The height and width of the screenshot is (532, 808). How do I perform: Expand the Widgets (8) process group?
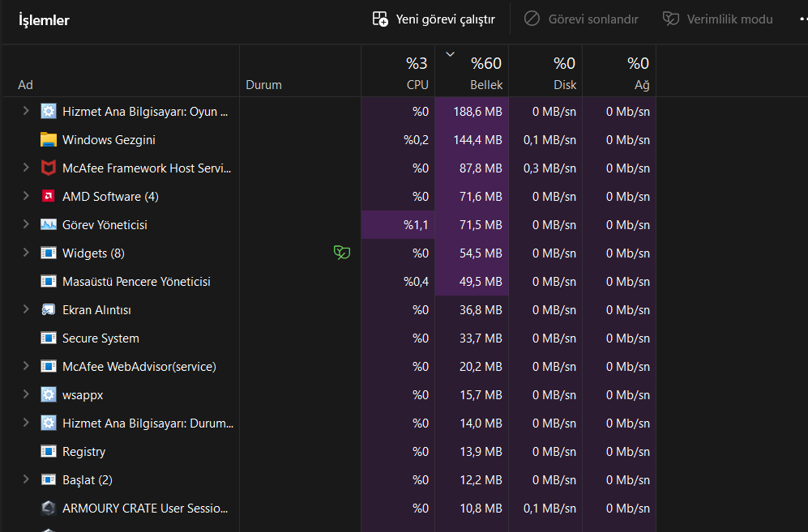26,253
